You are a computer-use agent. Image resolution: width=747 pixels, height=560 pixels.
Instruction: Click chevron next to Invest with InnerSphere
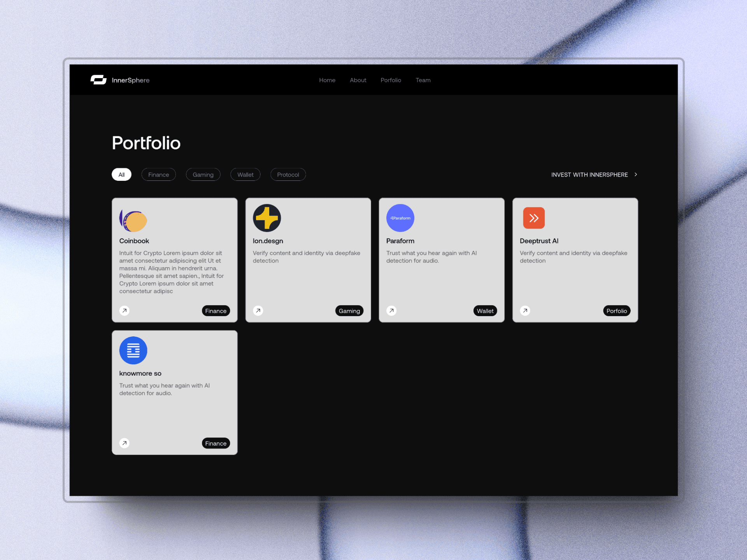click(x=636, y=175)
